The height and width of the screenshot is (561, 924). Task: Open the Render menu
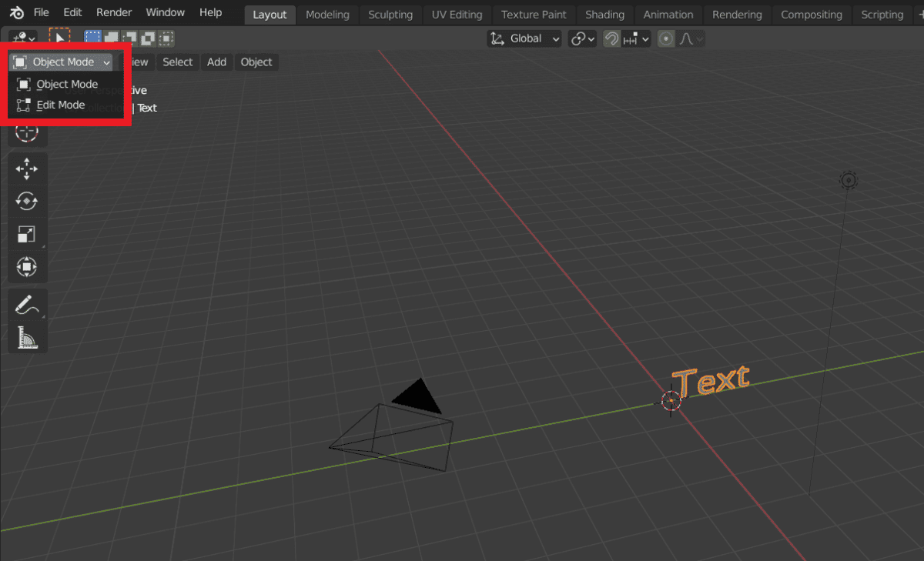[114, 12]
